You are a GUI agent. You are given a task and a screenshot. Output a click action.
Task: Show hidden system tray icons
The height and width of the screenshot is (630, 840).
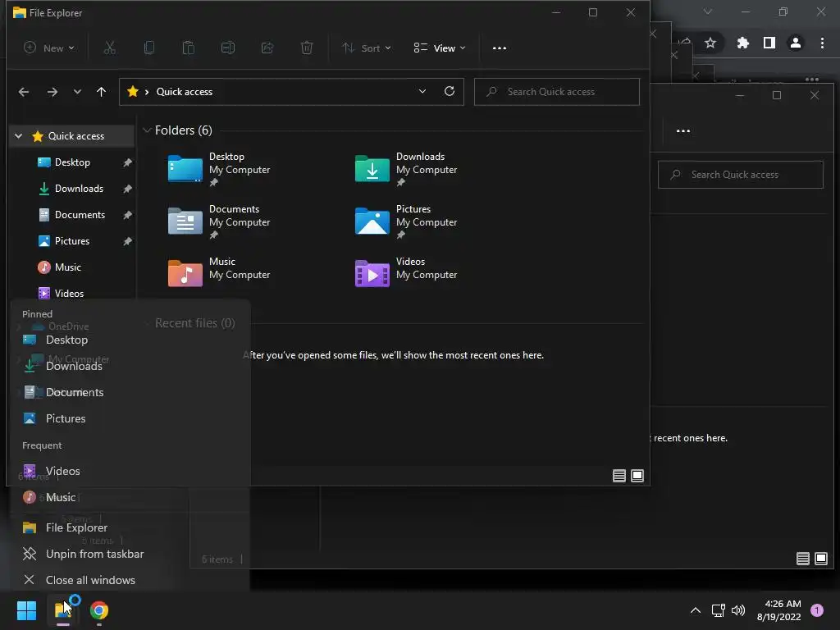coord(696,610)
